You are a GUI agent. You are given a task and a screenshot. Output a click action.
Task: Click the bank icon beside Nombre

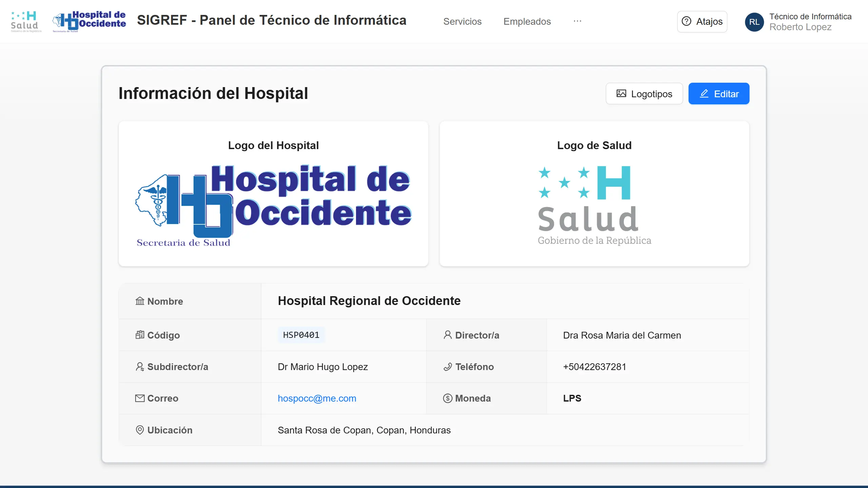(140, 301)
